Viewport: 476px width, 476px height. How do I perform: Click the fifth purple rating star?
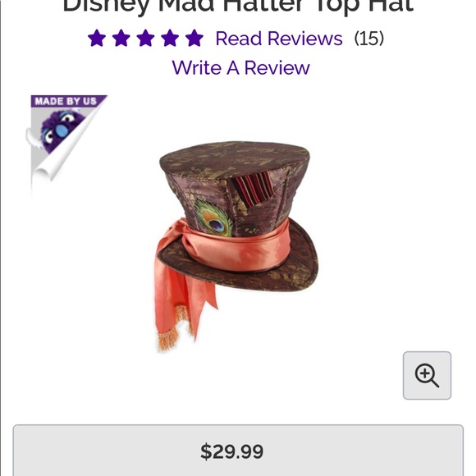(x=195, y=39)
